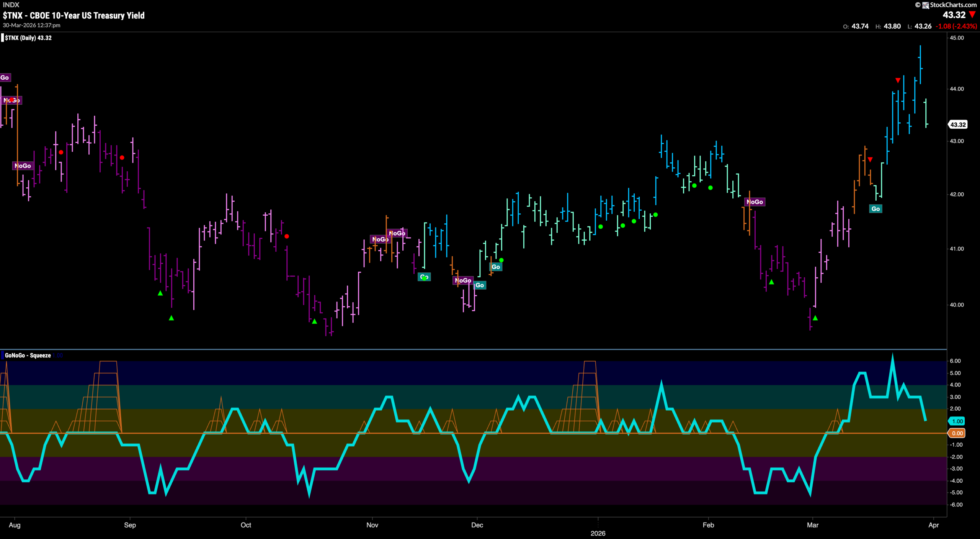Click the cyan 1.00 oscillator value tag

coord(957,421)
